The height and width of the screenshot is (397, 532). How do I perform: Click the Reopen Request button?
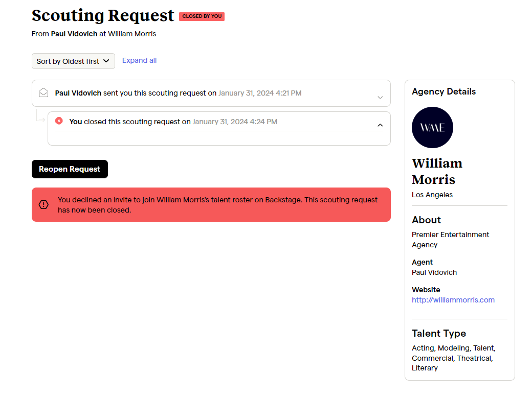(x=70, y=169)
